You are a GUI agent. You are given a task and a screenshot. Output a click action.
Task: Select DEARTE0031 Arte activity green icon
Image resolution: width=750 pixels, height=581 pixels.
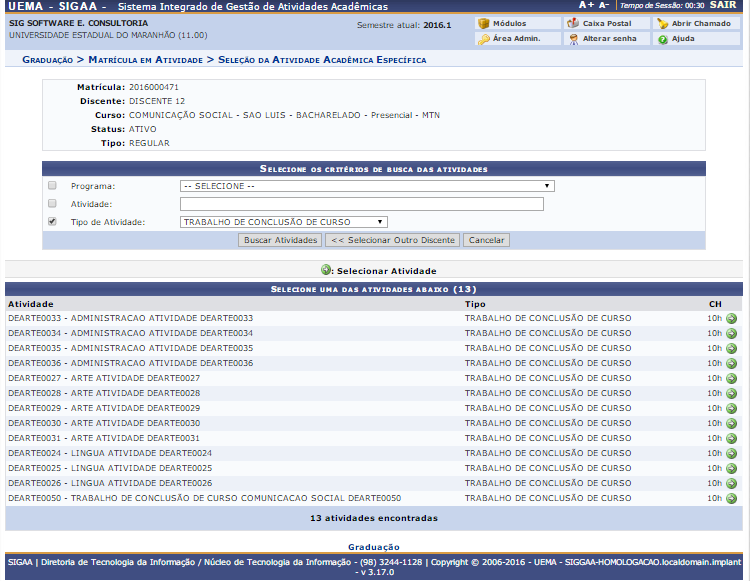point(731,439)
